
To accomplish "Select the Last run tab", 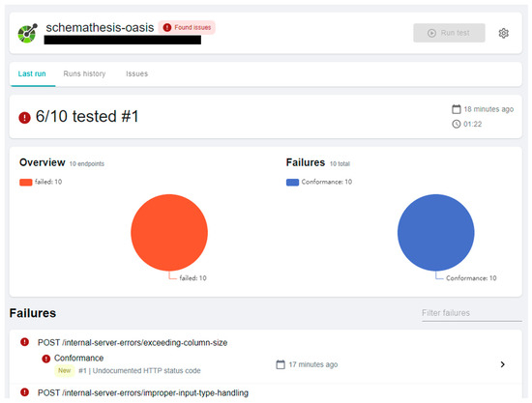I will point(32,73).
